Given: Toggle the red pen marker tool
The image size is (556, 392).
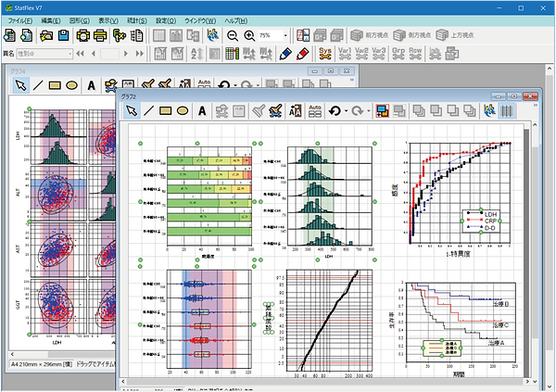Looking at the screenshot, I should click(x=302, y=54).
